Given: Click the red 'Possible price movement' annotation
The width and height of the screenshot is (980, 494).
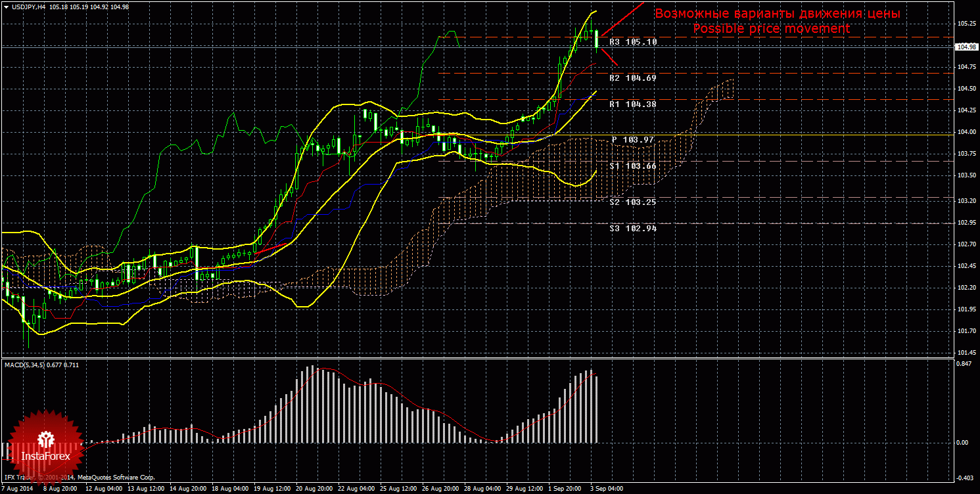Looking at the screenshot, I should pyautogui.click(x=772, y=29).
